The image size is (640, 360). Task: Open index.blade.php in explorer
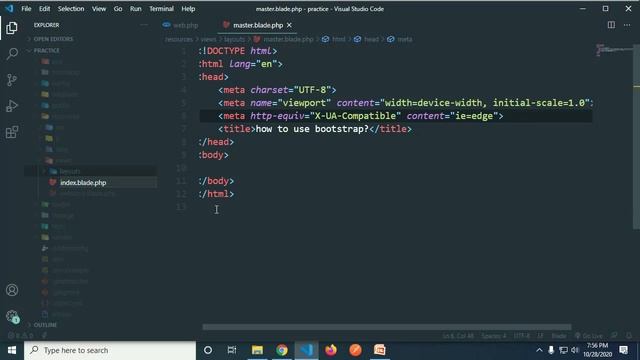pos(83,183)
